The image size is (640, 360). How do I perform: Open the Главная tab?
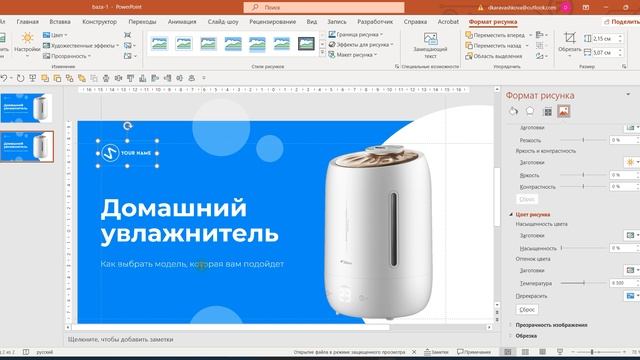27,22
